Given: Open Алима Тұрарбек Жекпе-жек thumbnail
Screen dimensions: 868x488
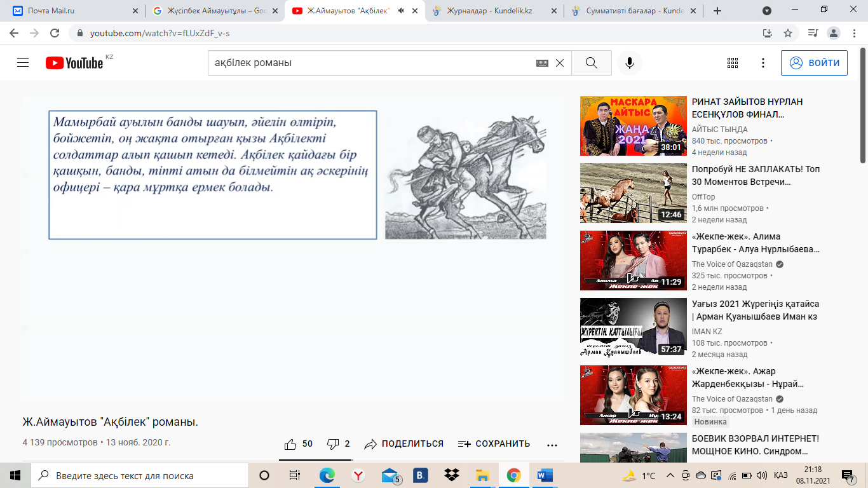Looking at the screenshot, I should click(634, 261).
